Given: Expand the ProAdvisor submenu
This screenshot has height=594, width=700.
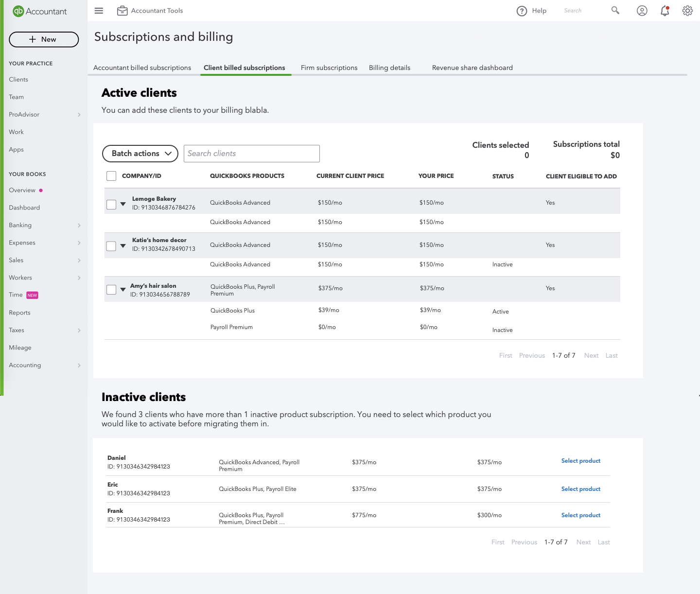Looking at the screenshot, I should [x=79, y=115].
